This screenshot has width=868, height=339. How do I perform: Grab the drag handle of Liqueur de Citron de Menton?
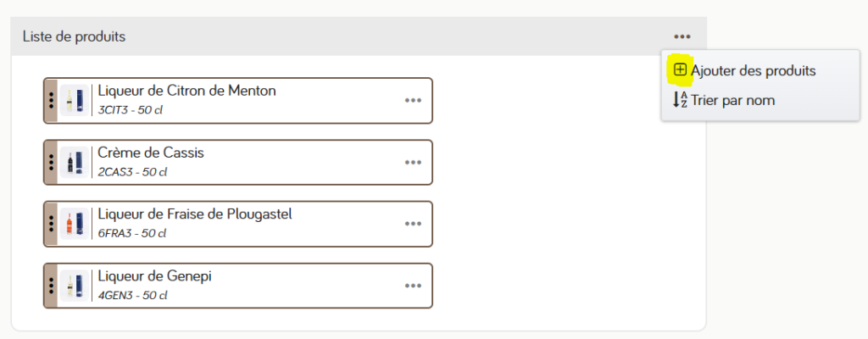point(51,100)
